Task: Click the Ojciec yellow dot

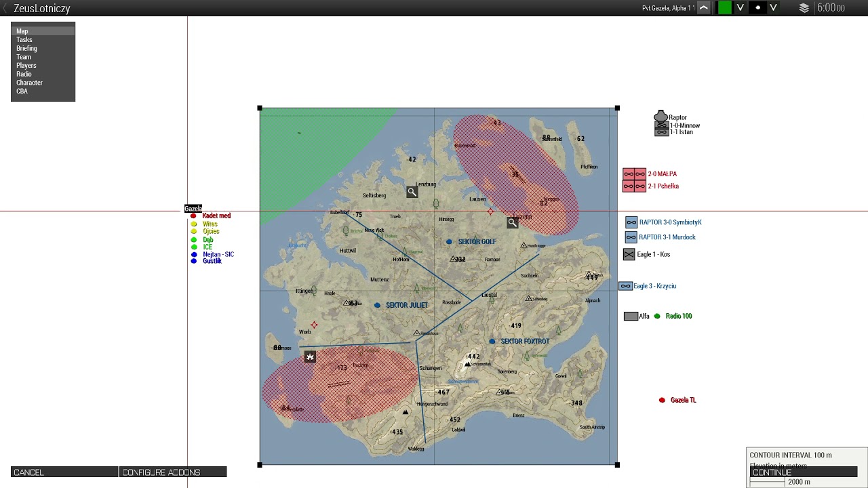Action: click(x=194, y=232)
